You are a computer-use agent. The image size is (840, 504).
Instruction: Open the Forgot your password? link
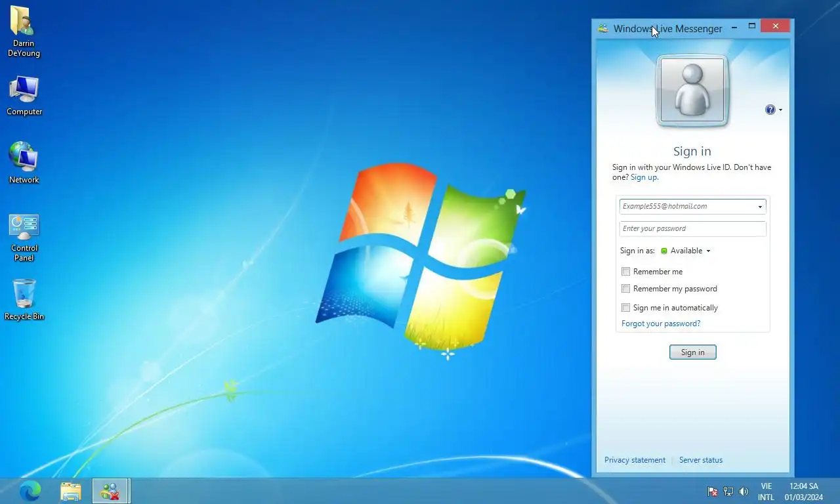tap(661, 324)
